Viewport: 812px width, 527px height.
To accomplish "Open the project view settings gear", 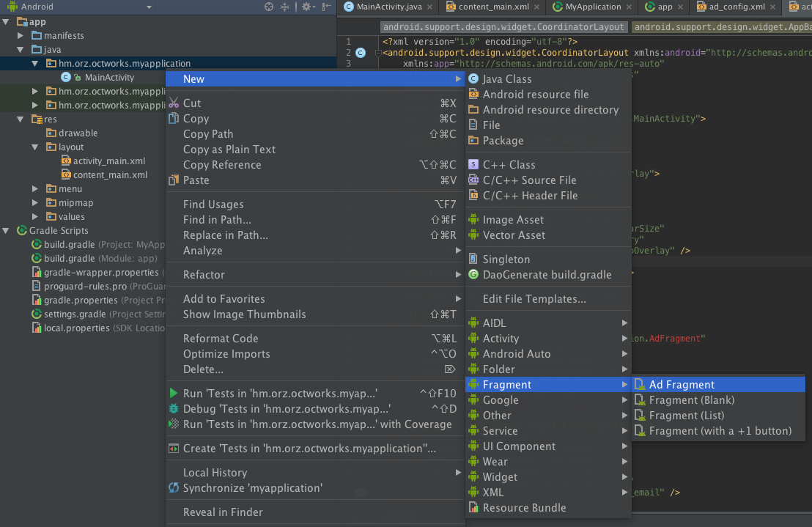I will coord(306,7).
